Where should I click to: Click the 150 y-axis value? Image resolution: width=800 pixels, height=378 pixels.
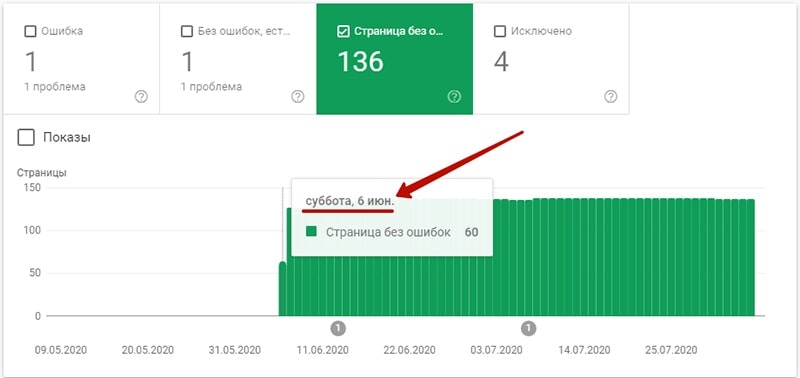coord(32,188)
